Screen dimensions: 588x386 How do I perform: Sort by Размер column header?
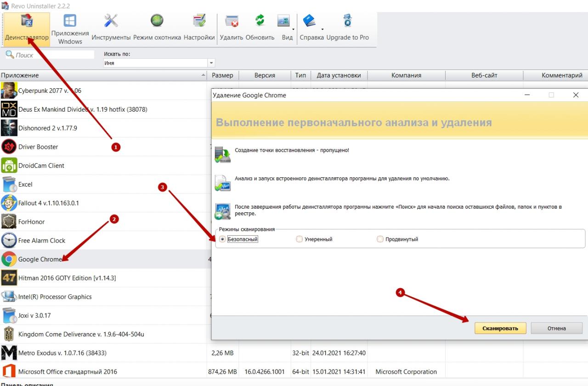click(223, 75)
